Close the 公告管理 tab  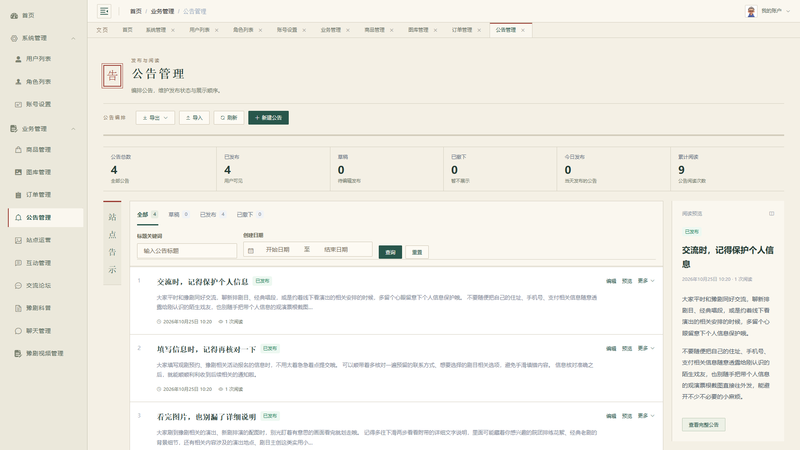[523, 30]
